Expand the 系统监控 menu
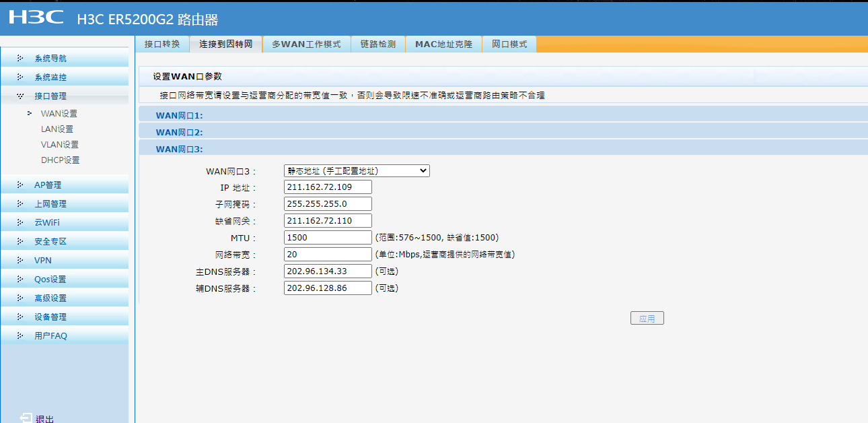Image resolution: width=868 pixels, height=423 pixels. point(65,77)
